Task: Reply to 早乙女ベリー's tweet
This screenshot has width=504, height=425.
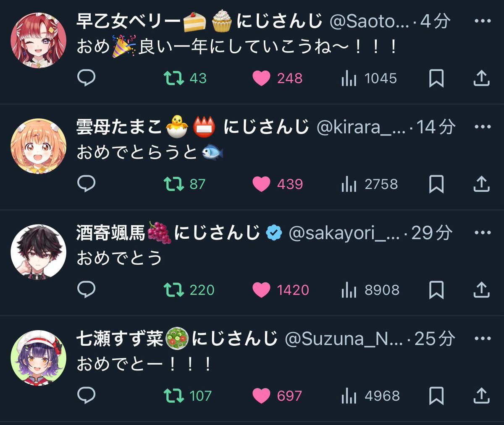Action: click(x=87, y=78)
